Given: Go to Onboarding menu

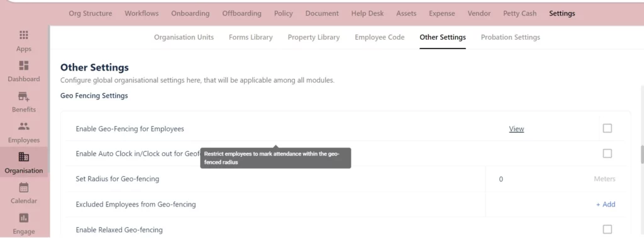Looking at the screenshot, I should point(190,13).
